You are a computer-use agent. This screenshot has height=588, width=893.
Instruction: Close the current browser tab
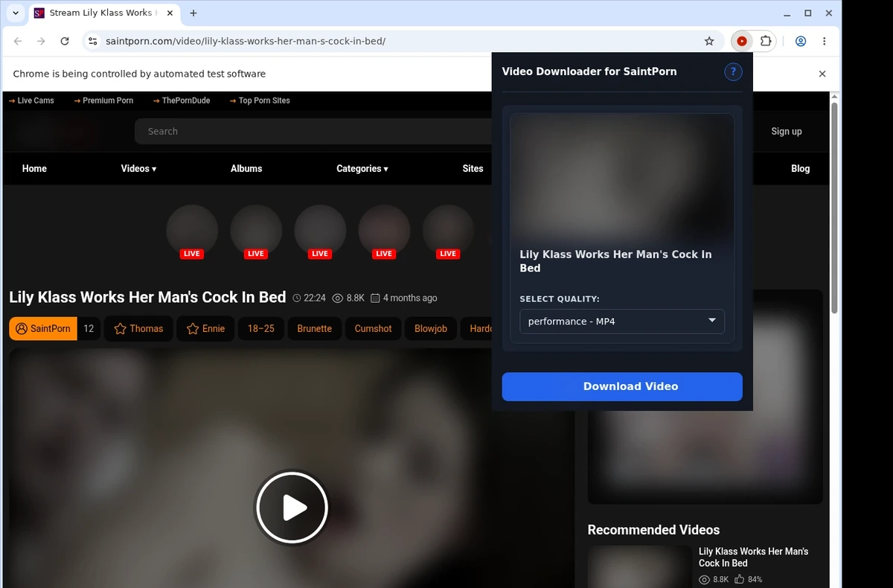coord(169,13)
